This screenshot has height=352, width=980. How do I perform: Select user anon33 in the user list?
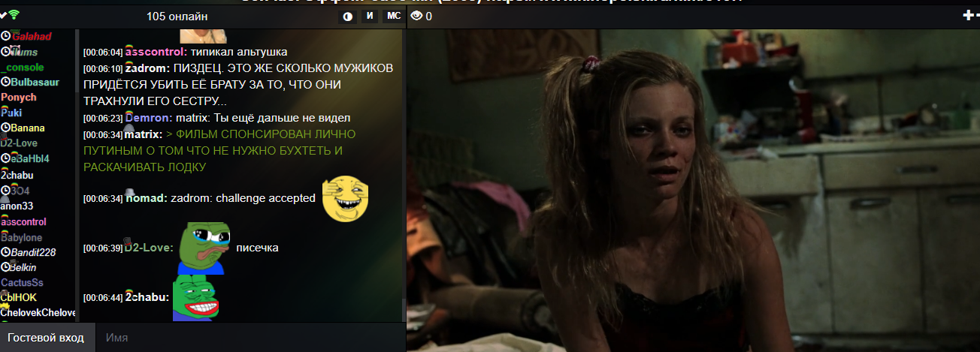(17, 206)
